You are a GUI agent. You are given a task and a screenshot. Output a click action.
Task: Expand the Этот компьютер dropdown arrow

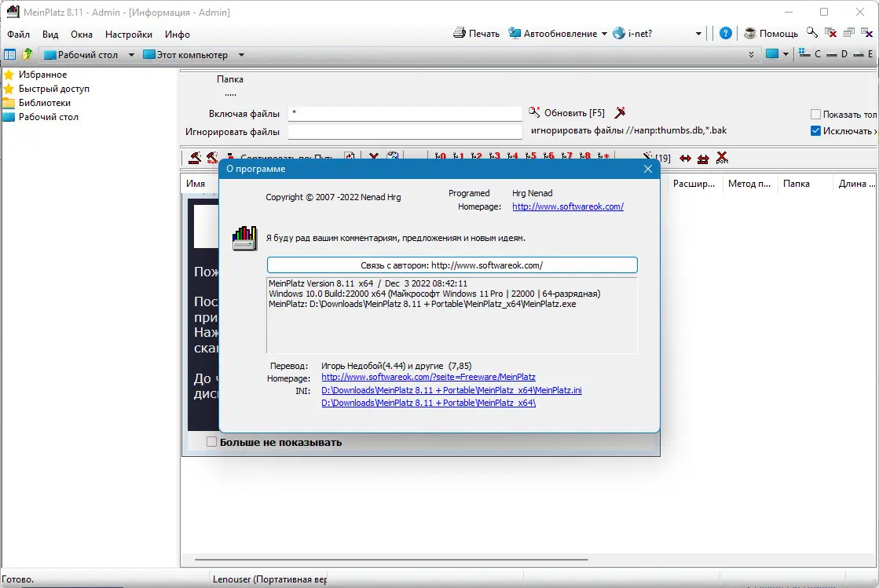coord(241,55)
